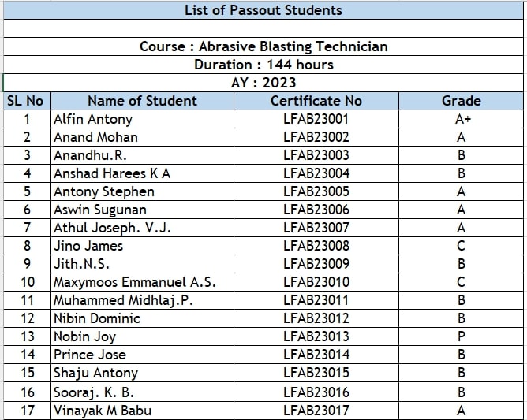Click Jino James's grade C cell
The width and height of the screenshot is (527, 420).
pyautogui.click(x=461, y=246)
